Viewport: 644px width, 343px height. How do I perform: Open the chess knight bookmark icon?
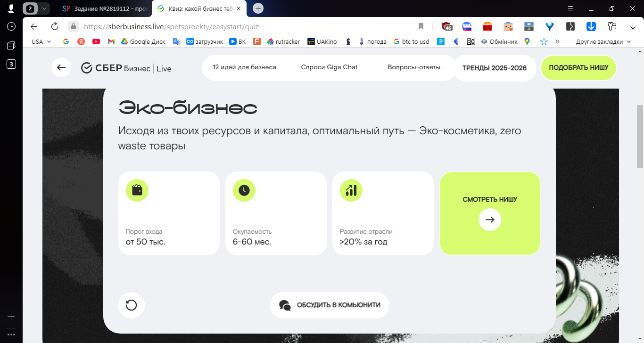click(x=348, y=41)
